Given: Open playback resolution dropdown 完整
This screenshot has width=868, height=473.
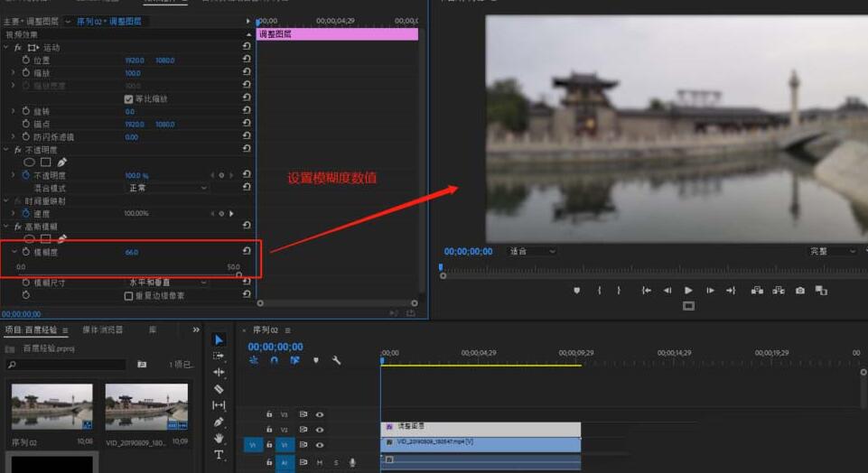Looking at the screenshot, I should pyautogui.click(x=832, y=251).
